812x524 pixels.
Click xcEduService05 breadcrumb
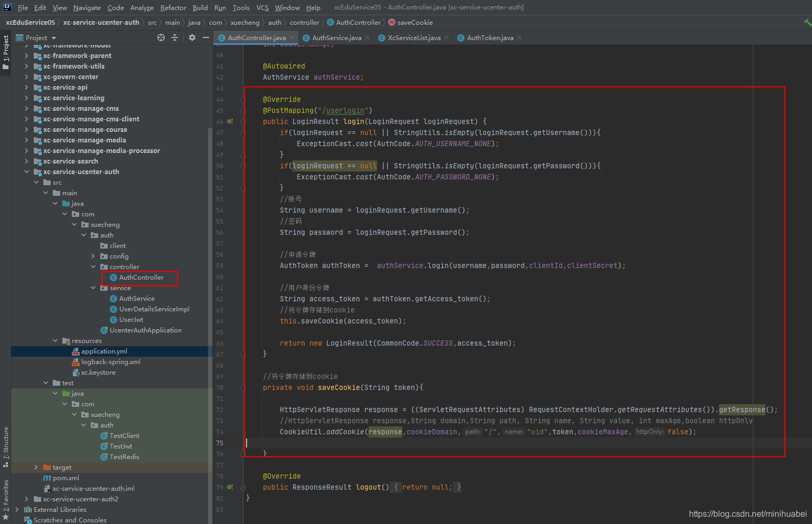click(x=30, y=22)
